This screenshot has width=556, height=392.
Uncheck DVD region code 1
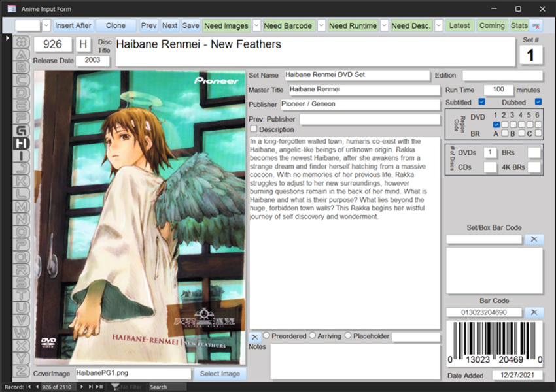tap(496, 125)
